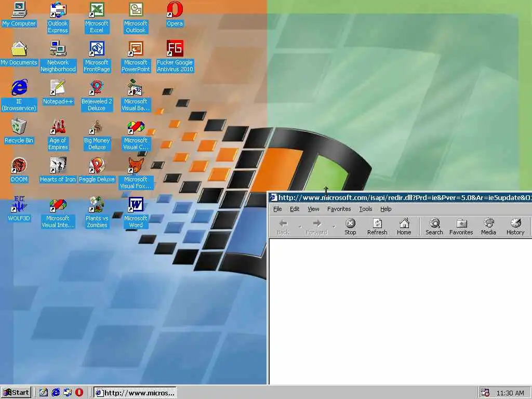Open the Start menu
The width and height of the screenshot is (532, 399).
[16, 393]
